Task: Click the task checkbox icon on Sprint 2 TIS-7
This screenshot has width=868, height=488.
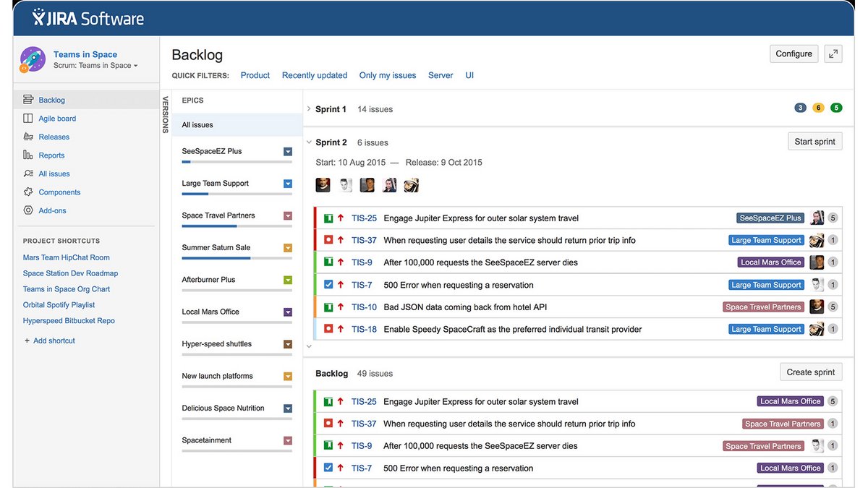Action: click(328, 285)
